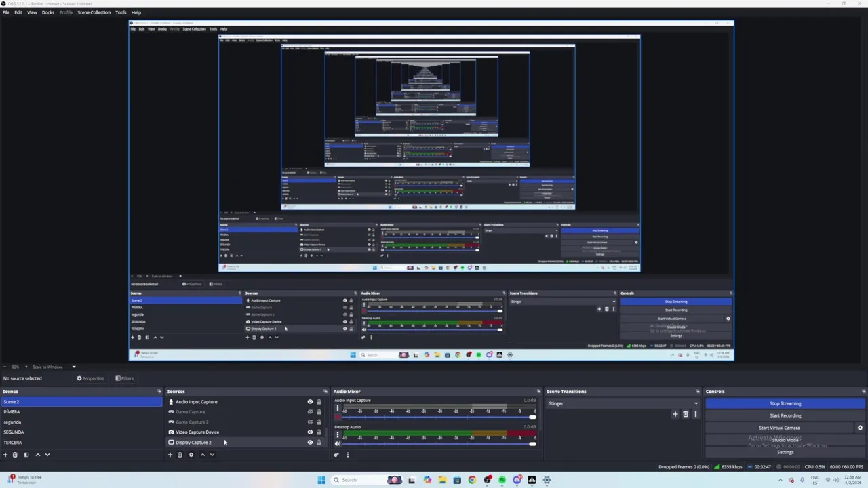The height and width of the screenshot is (488, 868).
Task: Add a new scene with plus icon
Action: [x=5, y=455]
